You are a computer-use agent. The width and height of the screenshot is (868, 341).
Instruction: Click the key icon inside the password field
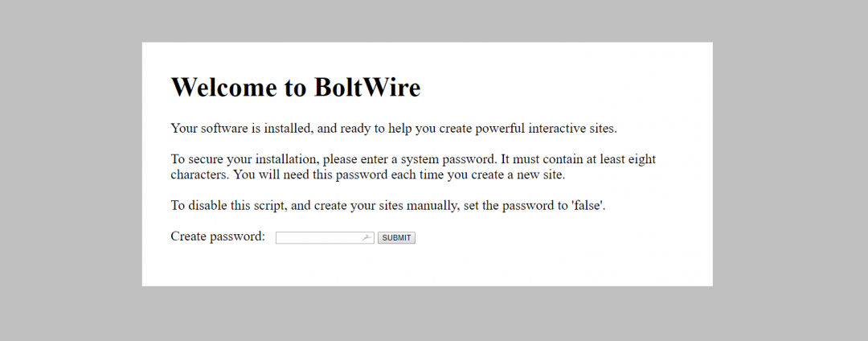(366, 238)
